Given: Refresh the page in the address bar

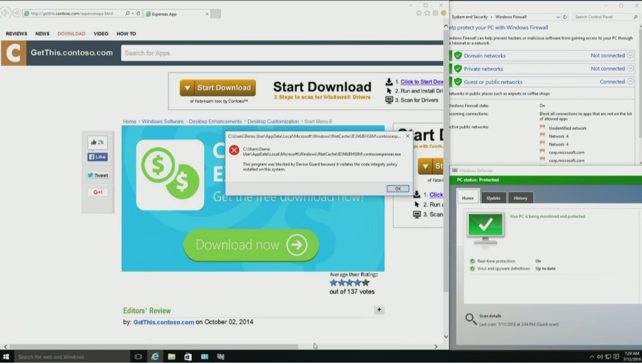Looking at the screenshot, I should coord(139,13).
